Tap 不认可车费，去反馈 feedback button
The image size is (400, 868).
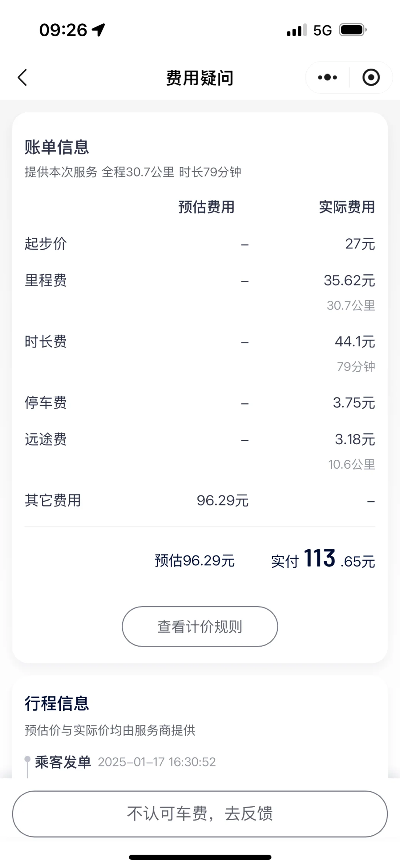pyautogui.click(x=200, y=814)
